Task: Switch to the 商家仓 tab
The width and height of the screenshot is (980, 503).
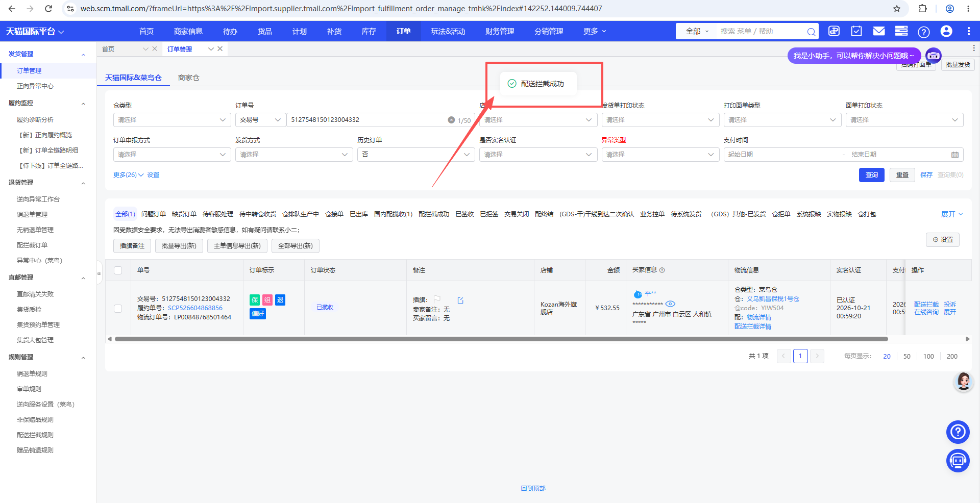Action: coord(189,78)
